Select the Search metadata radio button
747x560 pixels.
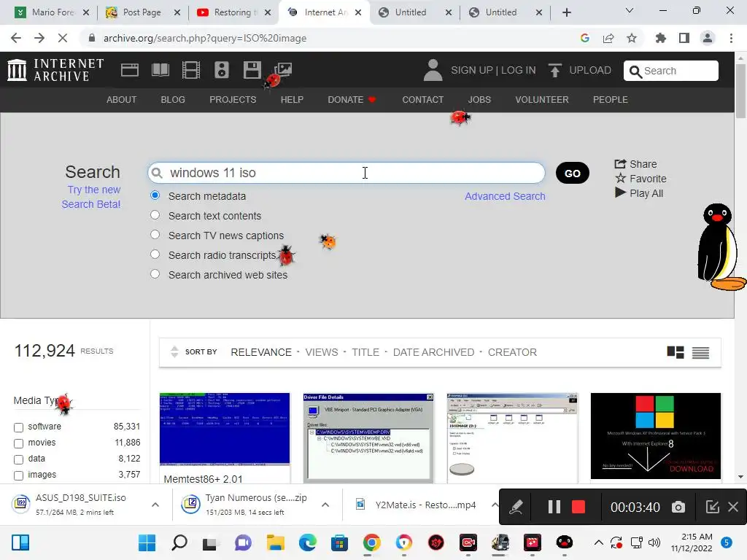click(x=155, y=195)
